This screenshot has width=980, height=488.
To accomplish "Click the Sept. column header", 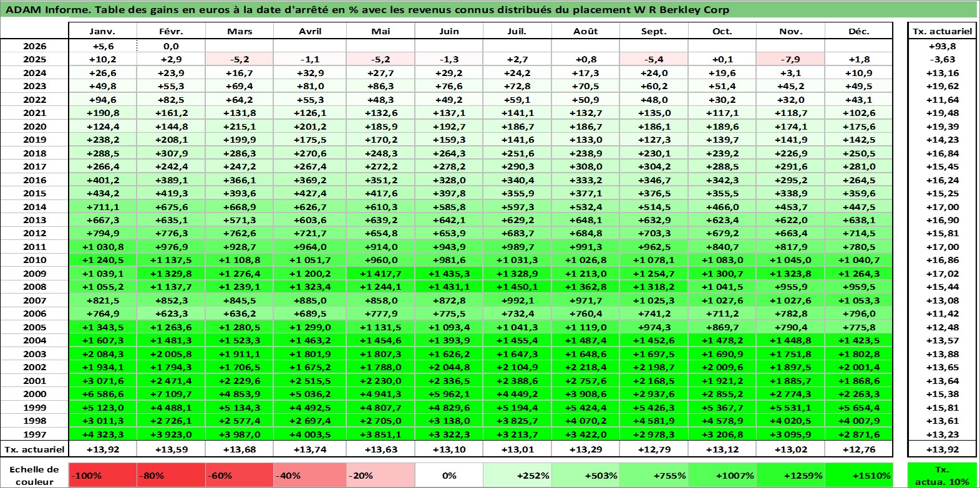I will (654, 31).
